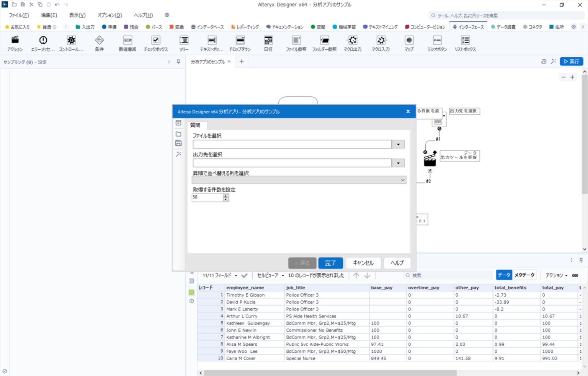Screen dimensions: 588x376
Task: Add a 条件 tool from the toolbar
Action: [99, 43]
